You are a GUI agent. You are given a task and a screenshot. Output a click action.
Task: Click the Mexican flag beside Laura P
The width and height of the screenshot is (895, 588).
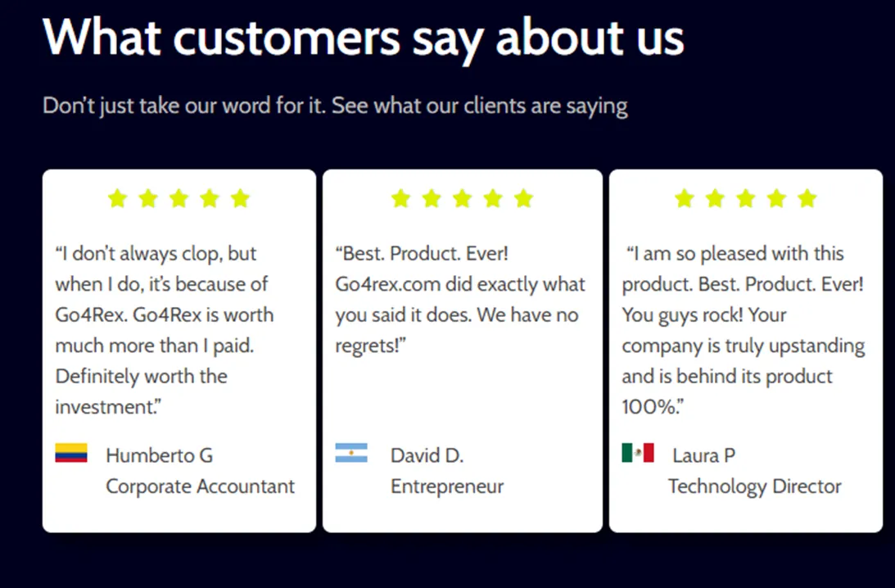coord(638,453)
